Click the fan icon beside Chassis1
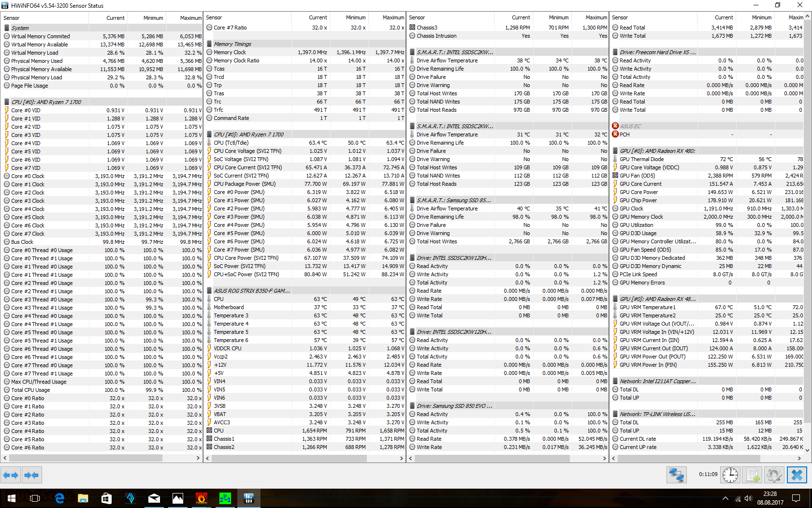This screenshot has width=812, height=508. click(x=209, y=439)
